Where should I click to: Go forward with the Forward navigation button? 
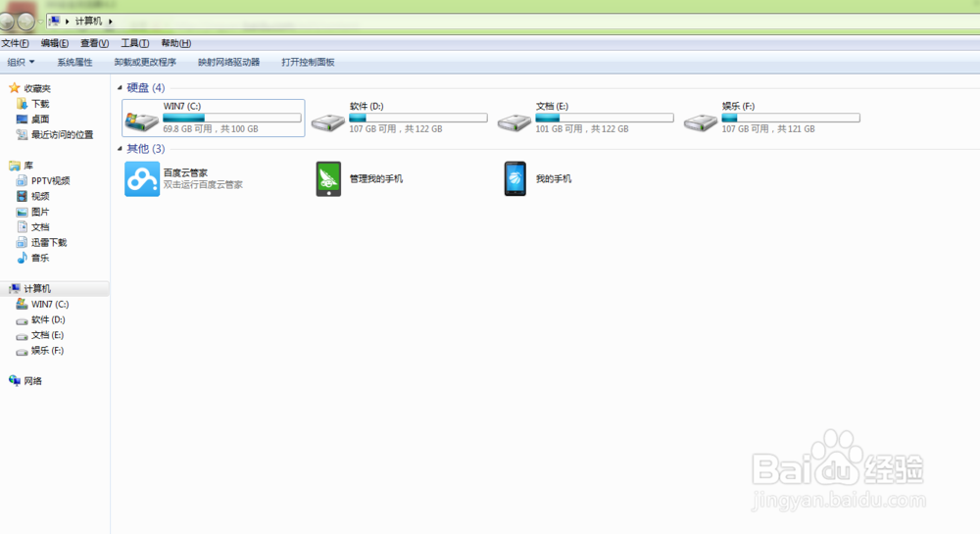[25, 22]
